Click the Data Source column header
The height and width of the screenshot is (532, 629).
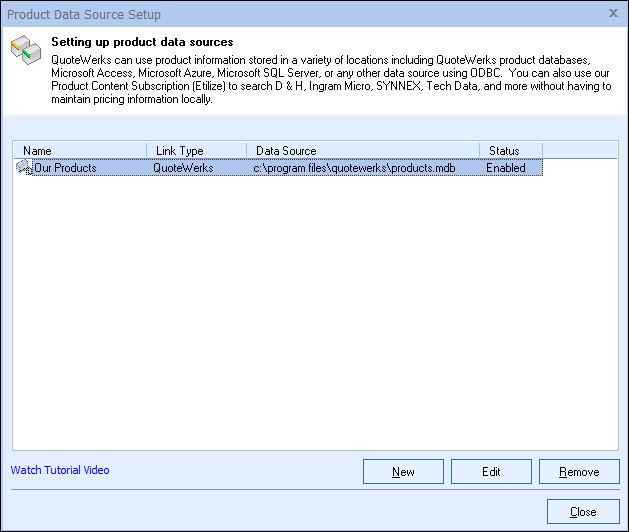[362, 151]
